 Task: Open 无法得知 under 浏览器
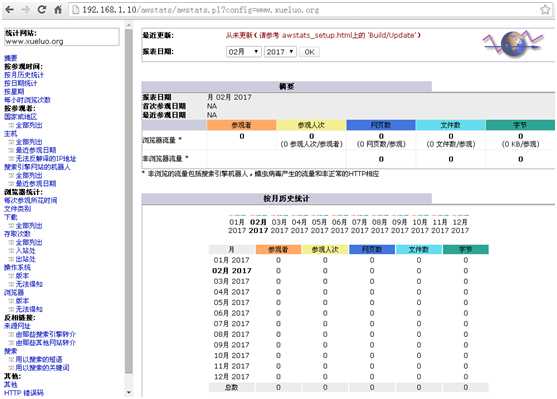coord(29,309)
